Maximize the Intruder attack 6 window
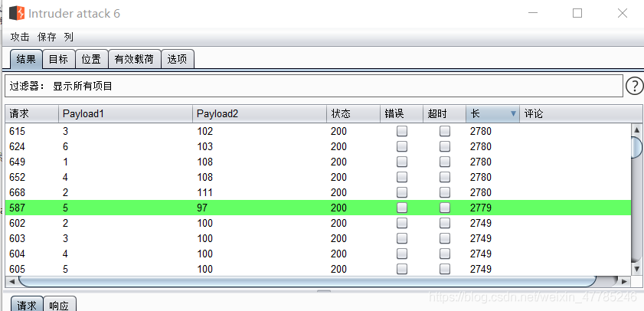The height and width of the screenshot is (311, 644). click(x=577, y=13)
